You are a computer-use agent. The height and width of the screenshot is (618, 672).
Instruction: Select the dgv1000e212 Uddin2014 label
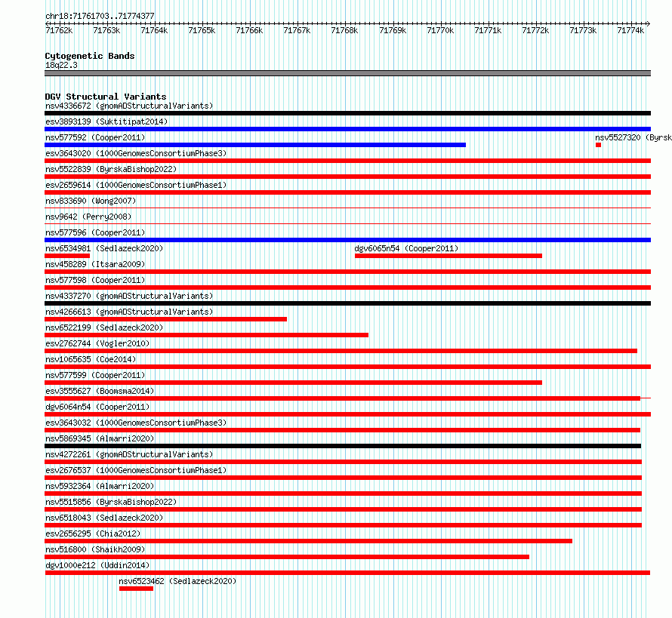pos(97,565)
